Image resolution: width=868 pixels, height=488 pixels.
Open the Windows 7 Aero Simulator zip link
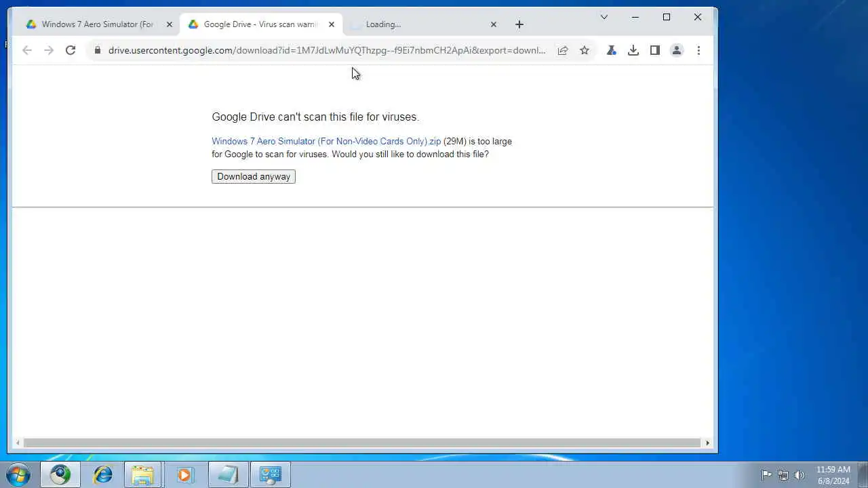tap(326, 141)
